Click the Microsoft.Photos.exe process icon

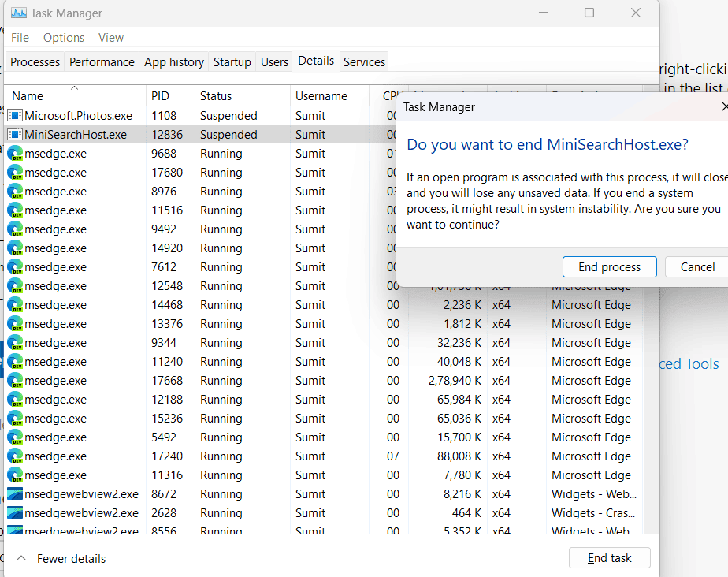15,116
